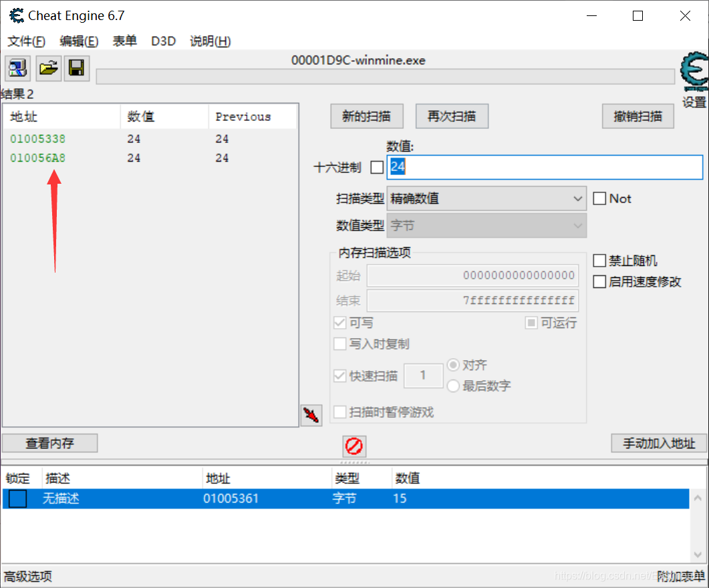Click the 再次扫描 next scan button
Screen dimensions: 709x588
click(x=452, y=117)
